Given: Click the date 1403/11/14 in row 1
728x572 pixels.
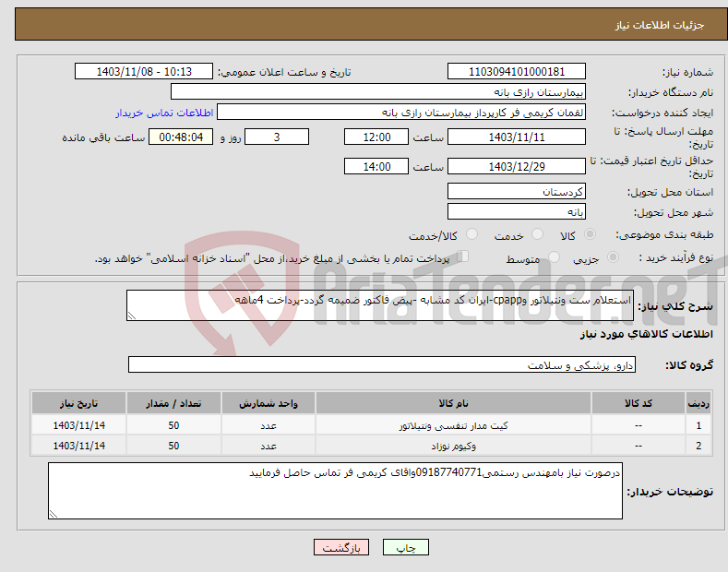Looking at the screenshot, I should tap(79, 425).
